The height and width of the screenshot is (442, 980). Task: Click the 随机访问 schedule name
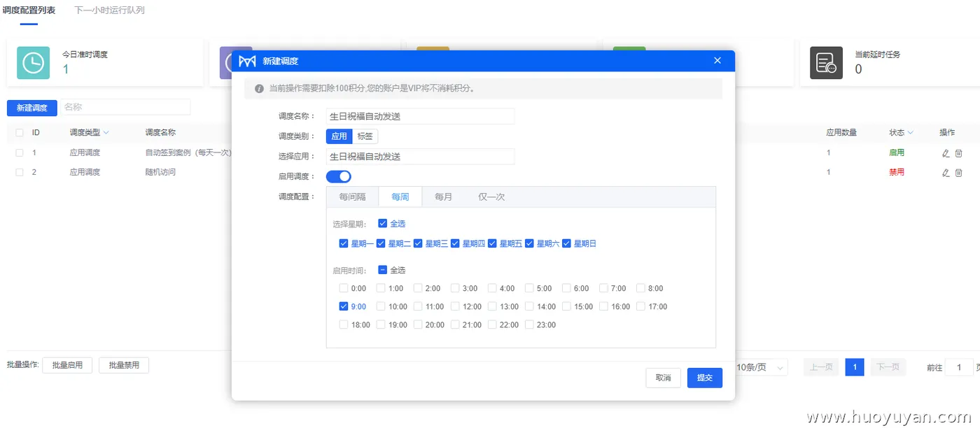pos(160,172)
